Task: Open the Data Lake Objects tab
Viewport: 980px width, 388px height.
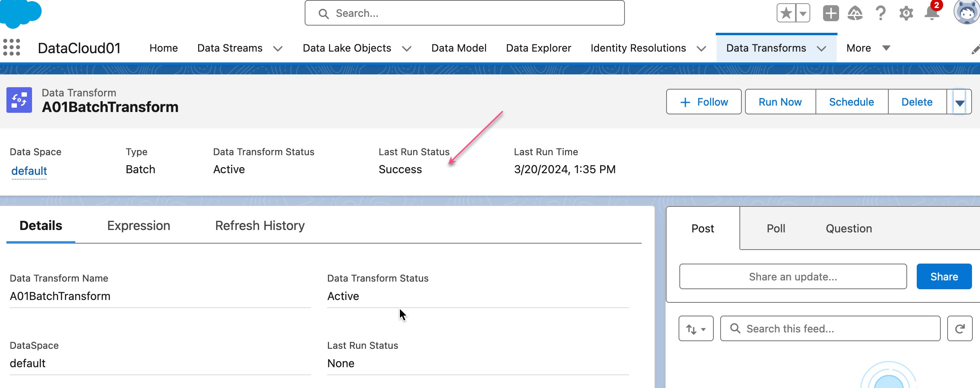Action: tap(347, 48)
